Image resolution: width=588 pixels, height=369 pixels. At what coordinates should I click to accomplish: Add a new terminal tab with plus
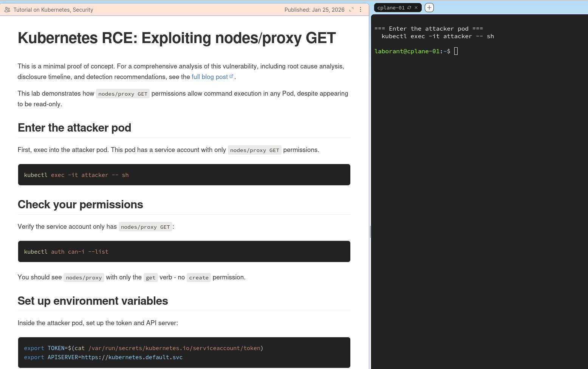[x=429, y=8]
